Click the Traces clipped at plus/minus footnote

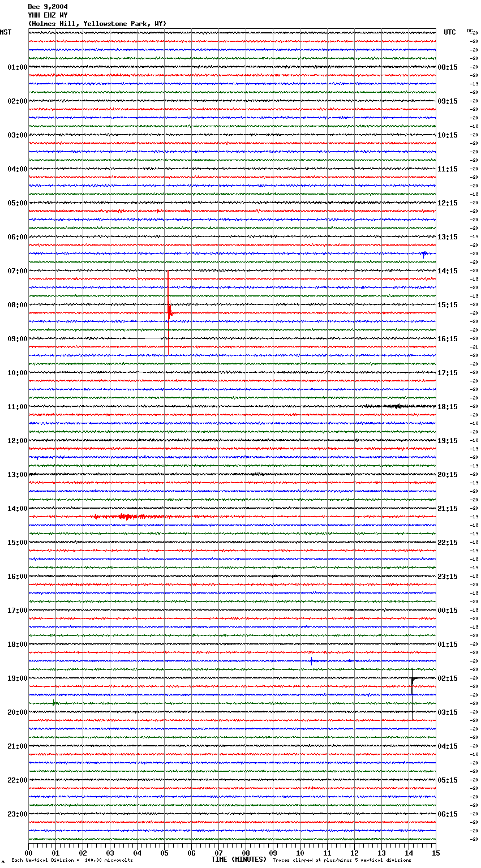[342, 860]
